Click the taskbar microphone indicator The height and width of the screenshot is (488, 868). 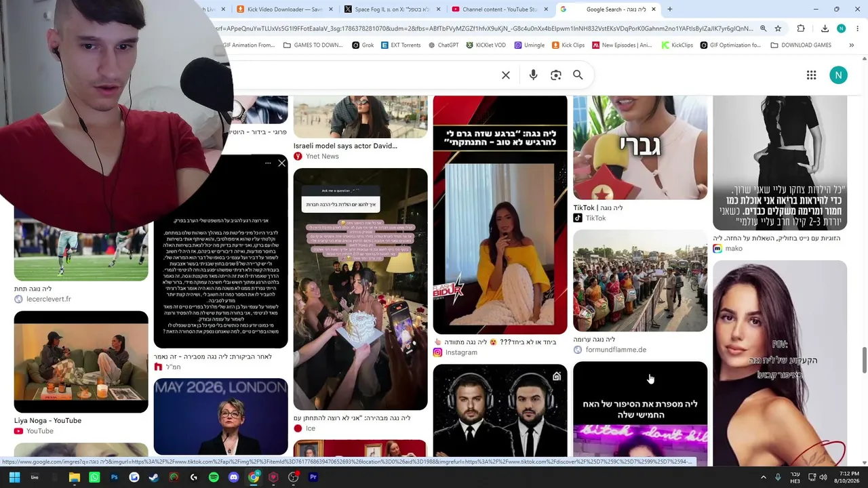pos(778,477)
